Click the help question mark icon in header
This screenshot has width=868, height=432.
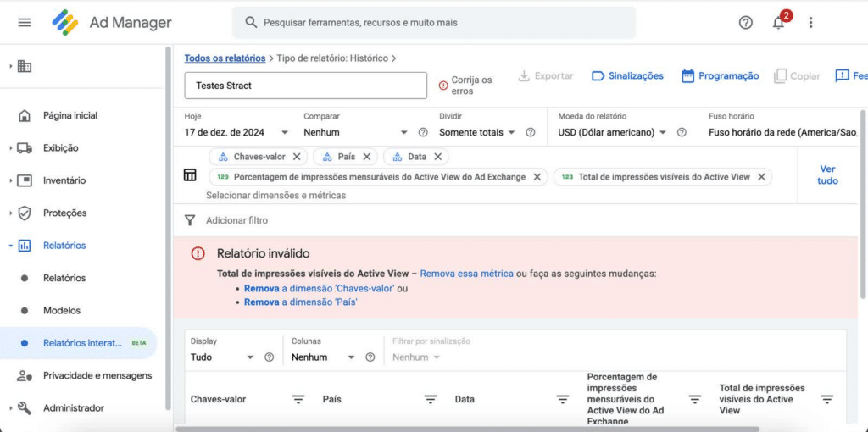click(745, 23)
